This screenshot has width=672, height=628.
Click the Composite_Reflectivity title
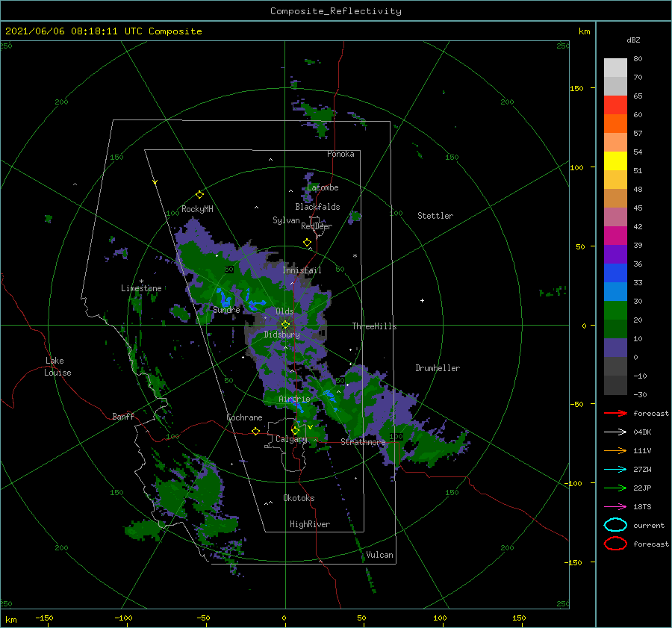pos(336,11)
